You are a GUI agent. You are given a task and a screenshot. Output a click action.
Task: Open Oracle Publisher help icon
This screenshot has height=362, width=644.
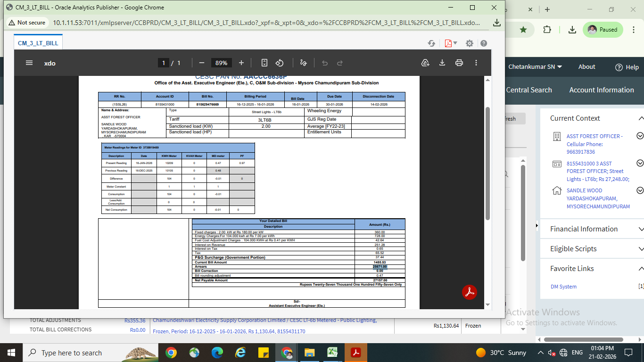[484, 43]
